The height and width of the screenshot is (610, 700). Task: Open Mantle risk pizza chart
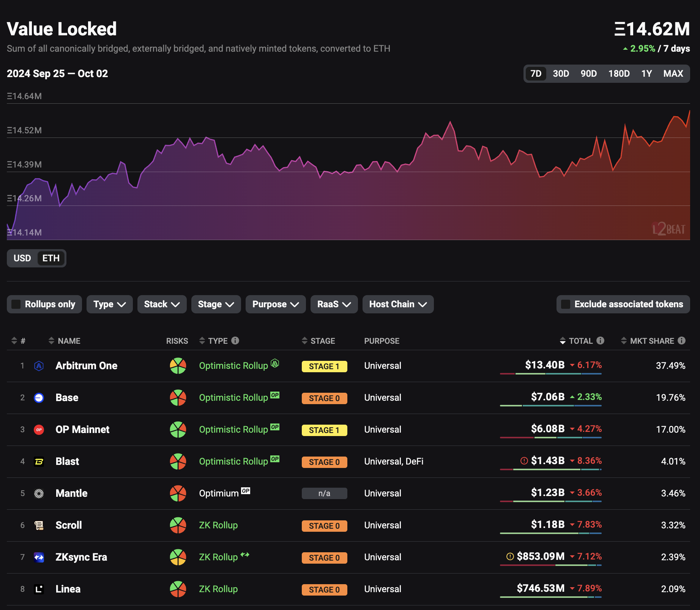(x=178, y=493)
